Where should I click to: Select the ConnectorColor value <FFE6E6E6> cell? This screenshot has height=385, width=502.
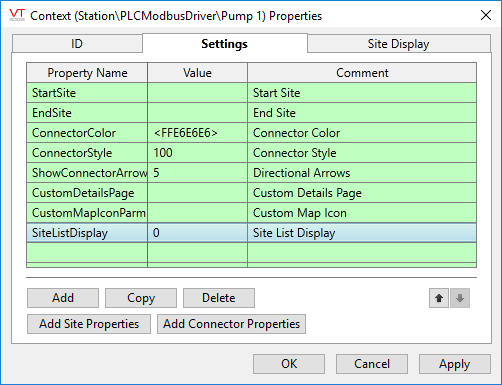click(x=197, y=133)
